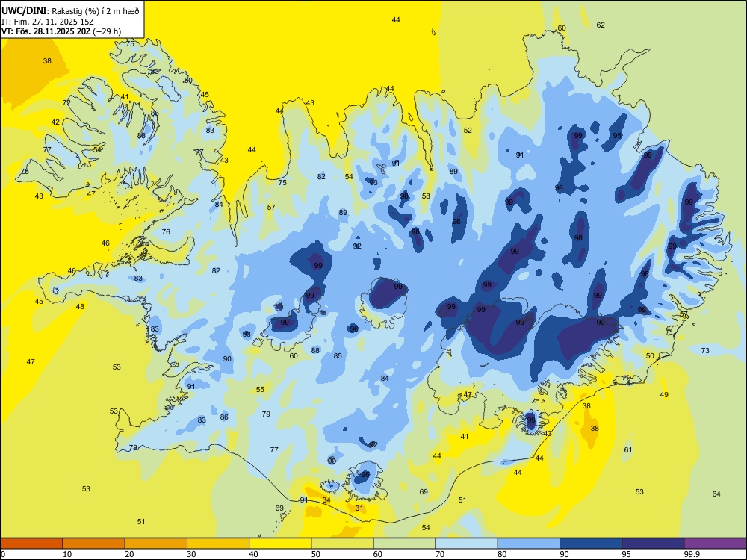The height and width of the screenshot is (560, 747).
Task: Click the map value '48' off west coast
Action: (x=80, y=306)
